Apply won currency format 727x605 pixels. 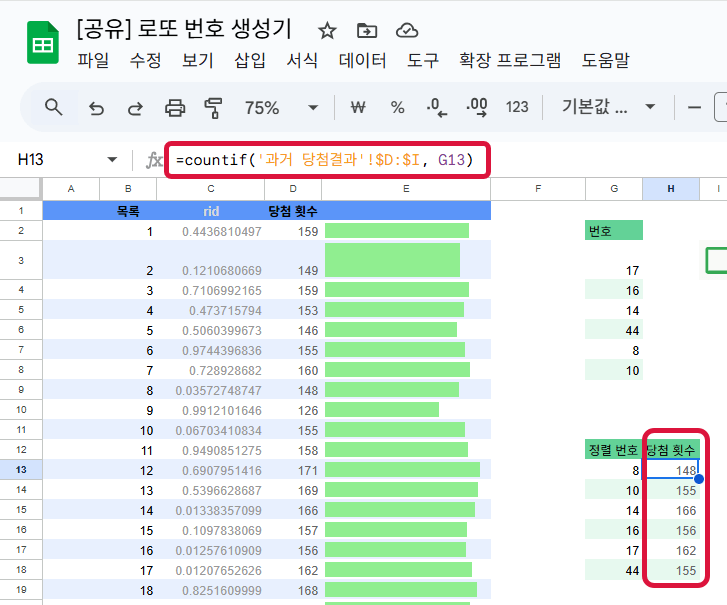click(358, 107)
